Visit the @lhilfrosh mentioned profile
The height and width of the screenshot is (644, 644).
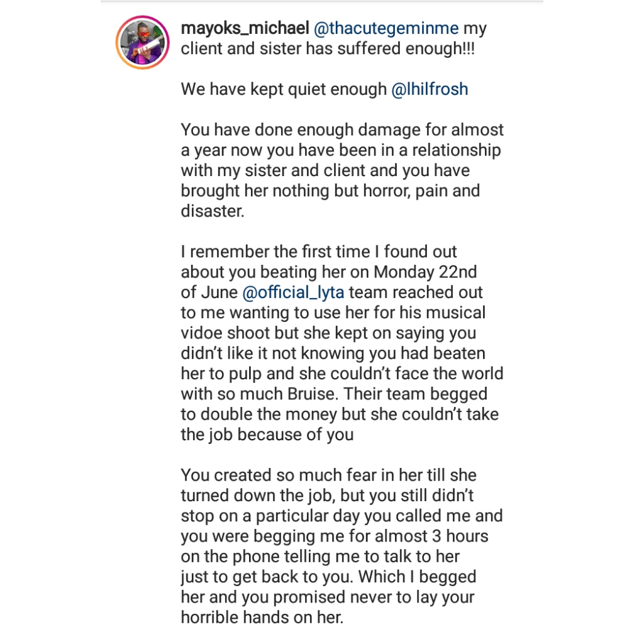click(x=430, y=89)
